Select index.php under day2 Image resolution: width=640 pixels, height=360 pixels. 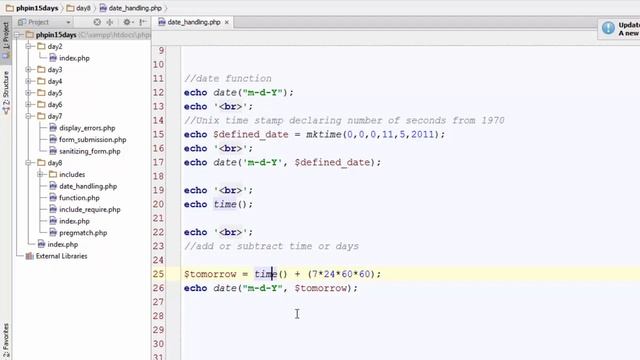pyautogui.click(x=74, y=58)
